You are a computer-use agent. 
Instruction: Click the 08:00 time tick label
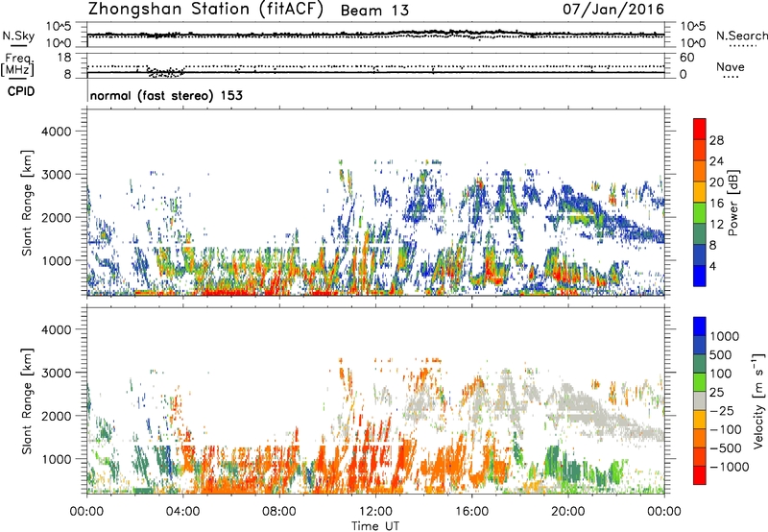[x=279, y=512]
